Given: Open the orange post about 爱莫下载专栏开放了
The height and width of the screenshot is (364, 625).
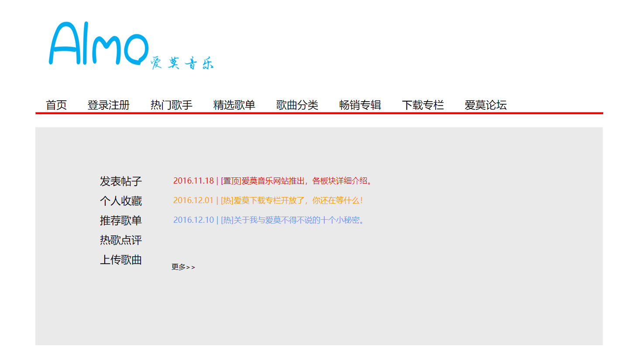Looking at the screenshot, I should point(268,201).
